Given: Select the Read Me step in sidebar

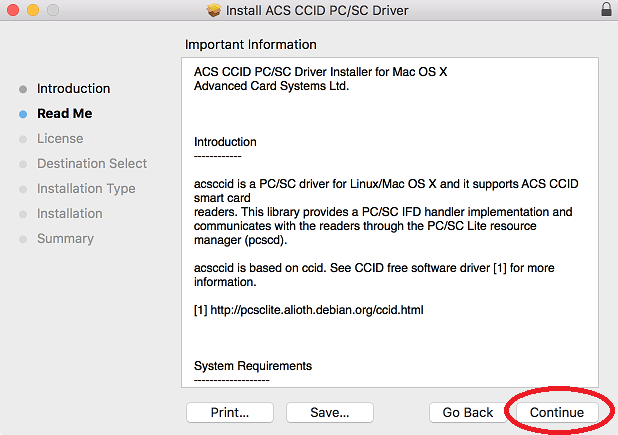Looking at the screenshot, I should [65, 113].
